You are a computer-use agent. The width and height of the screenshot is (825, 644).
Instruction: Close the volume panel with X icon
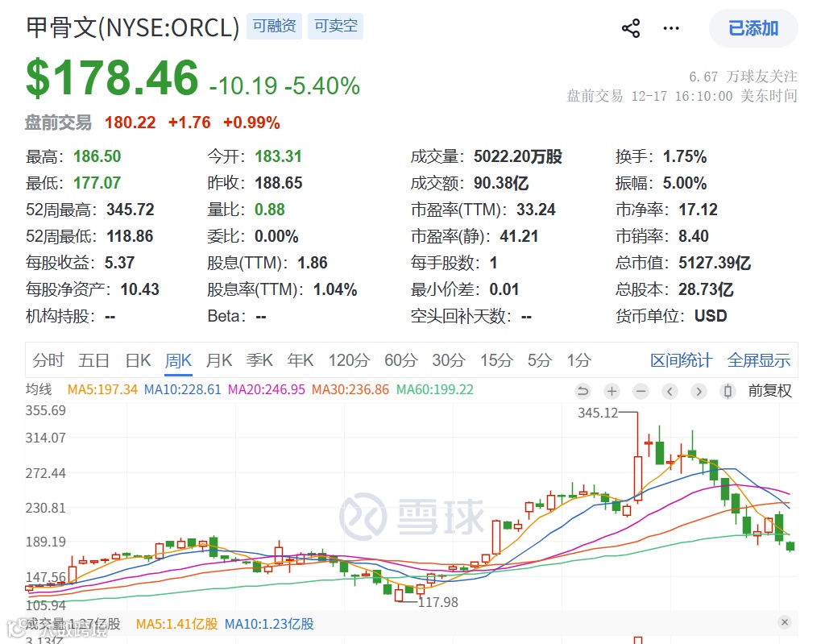(x=785, y=622)
